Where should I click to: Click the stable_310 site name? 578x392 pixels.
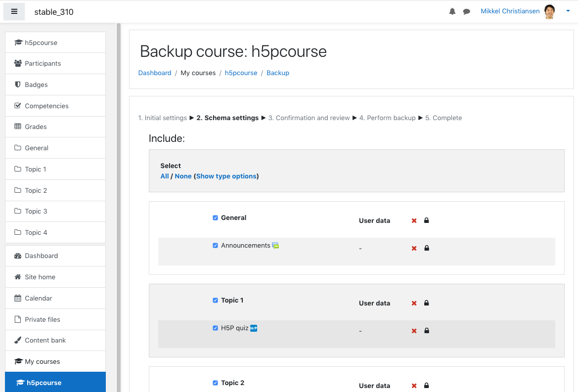[54, 12]
